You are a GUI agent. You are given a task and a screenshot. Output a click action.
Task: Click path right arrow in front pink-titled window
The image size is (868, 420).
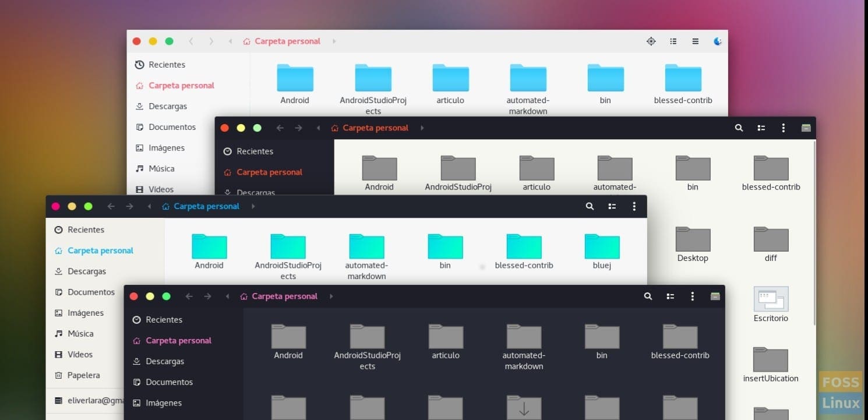point(331,296)
